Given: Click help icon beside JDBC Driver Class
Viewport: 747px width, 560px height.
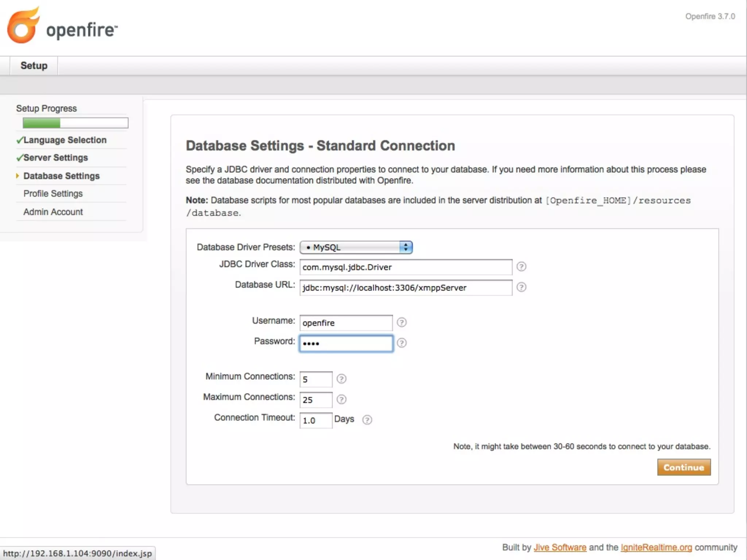Looking at the screenshot, I should [x=521, y=267].
